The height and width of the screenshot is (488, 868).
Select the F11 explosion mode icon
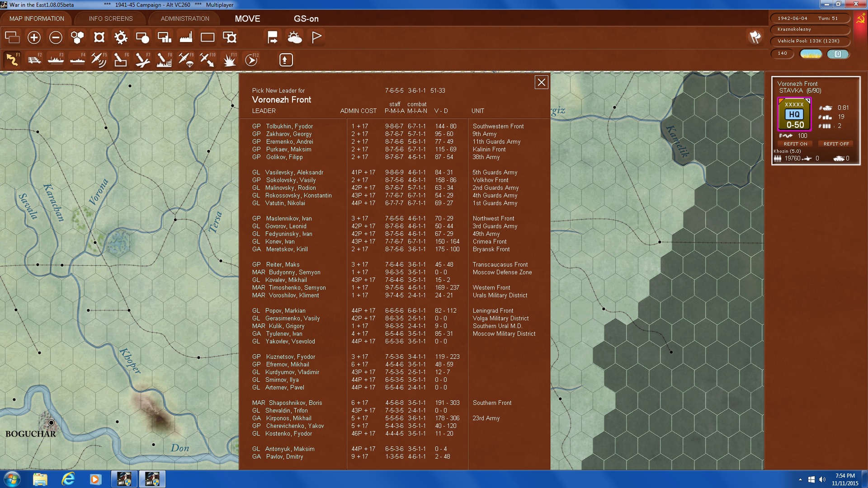point(230,60)
